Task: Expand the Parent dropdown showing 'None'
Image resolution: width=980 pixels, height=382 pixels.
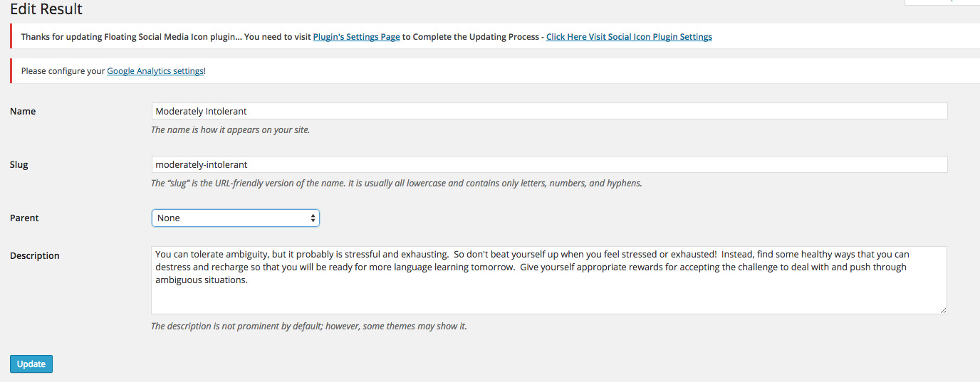Action: (x=236, y=218)
